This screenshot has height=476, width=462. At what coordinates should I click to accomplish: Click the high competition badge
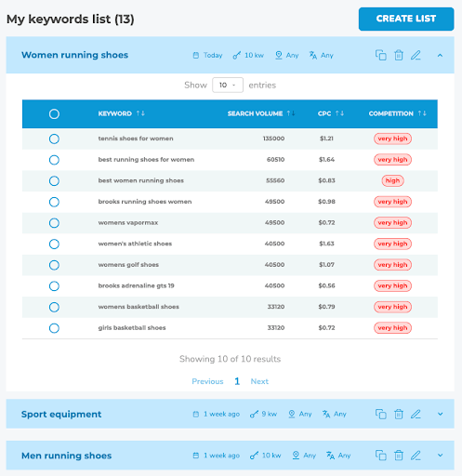392,180
